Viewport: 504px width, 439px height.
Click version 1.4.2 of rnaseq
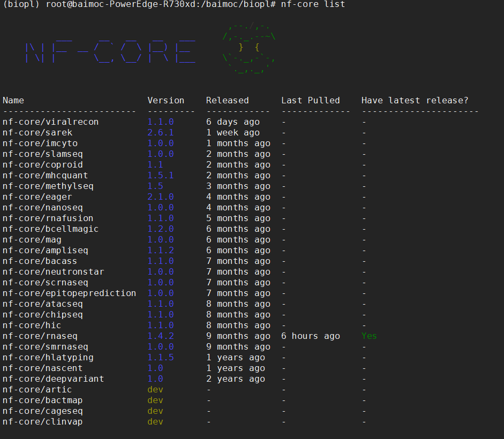(160, 336)
